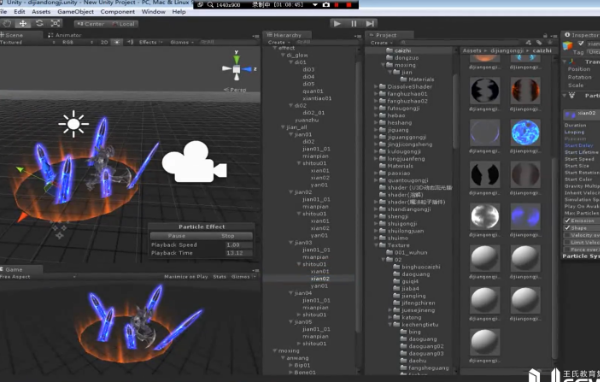
Task: Open the Effects dropdown in Scene view
Action: tap(151, 42)
